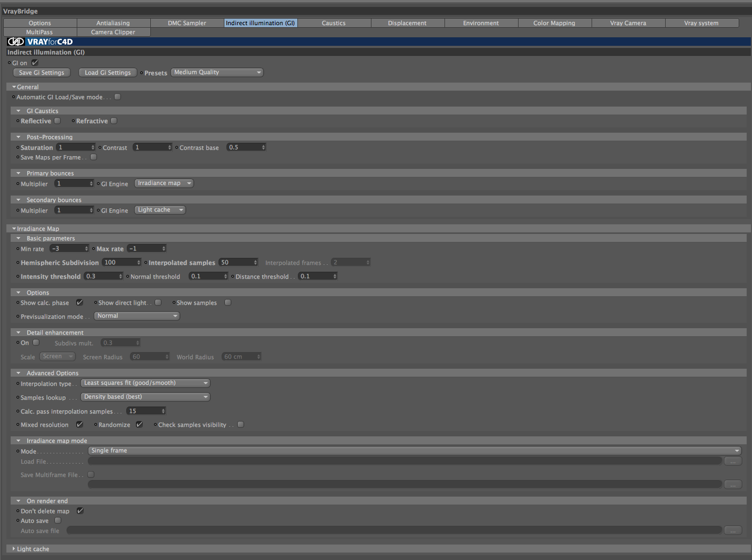Click the animation dot beside Saturation
This screenshot has height=560, width=752.
(x=18, y=148)
